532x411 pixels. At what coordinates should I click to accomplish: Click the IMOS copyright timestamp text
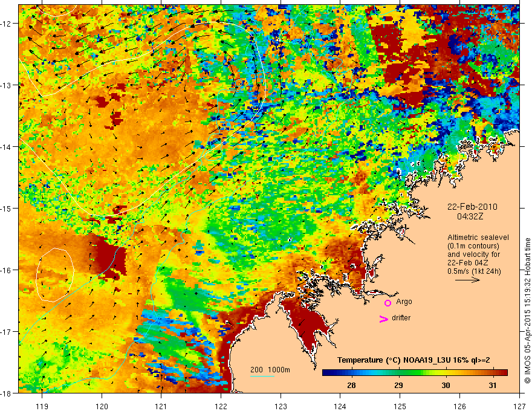point(527,311)
